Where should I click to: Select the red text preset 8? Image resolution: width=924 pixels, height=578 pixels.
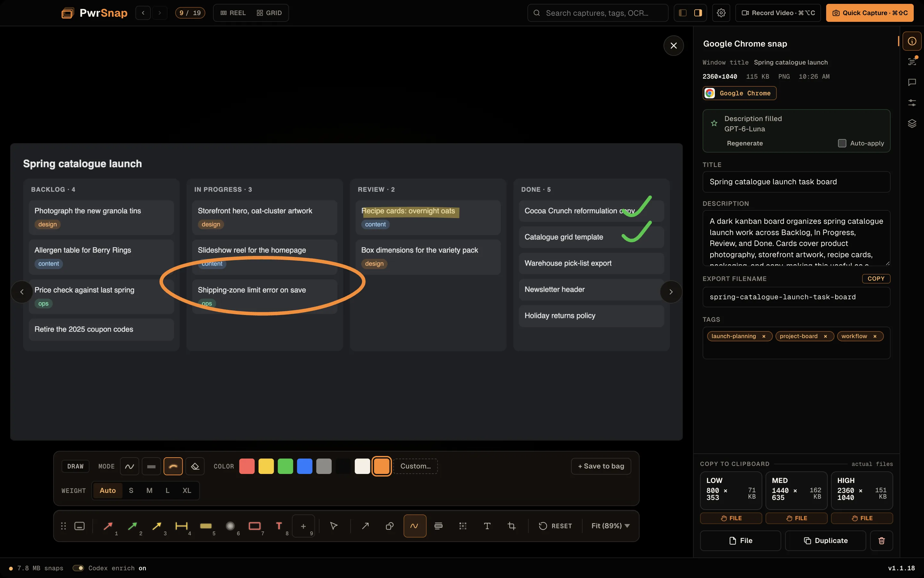click(279, 526)
